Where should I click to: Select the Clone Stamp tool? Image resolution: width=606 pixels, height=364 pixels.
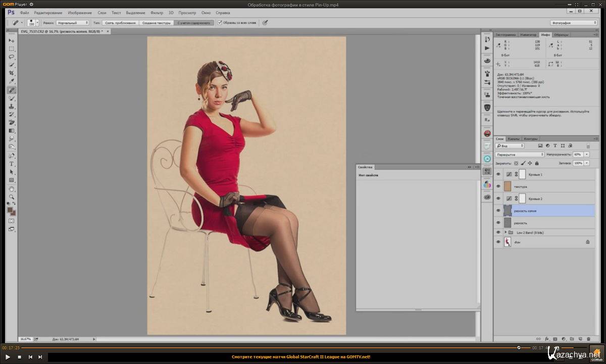(11, 107)
